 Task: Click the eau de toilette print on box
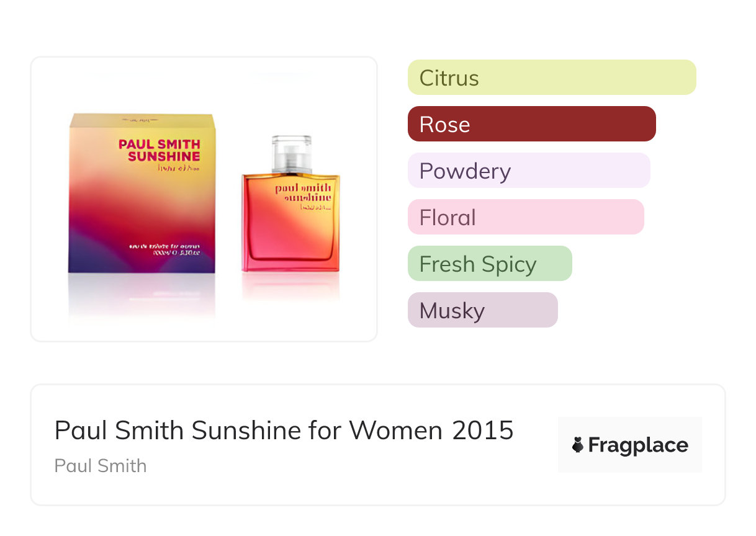pos(164,249)
